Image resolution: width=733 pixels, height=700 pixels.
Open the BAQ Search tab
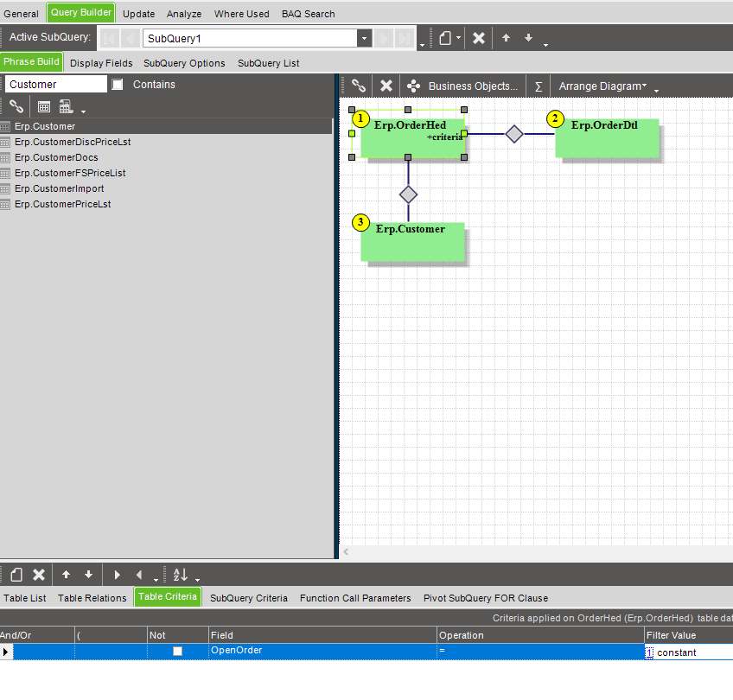(309, 14)
